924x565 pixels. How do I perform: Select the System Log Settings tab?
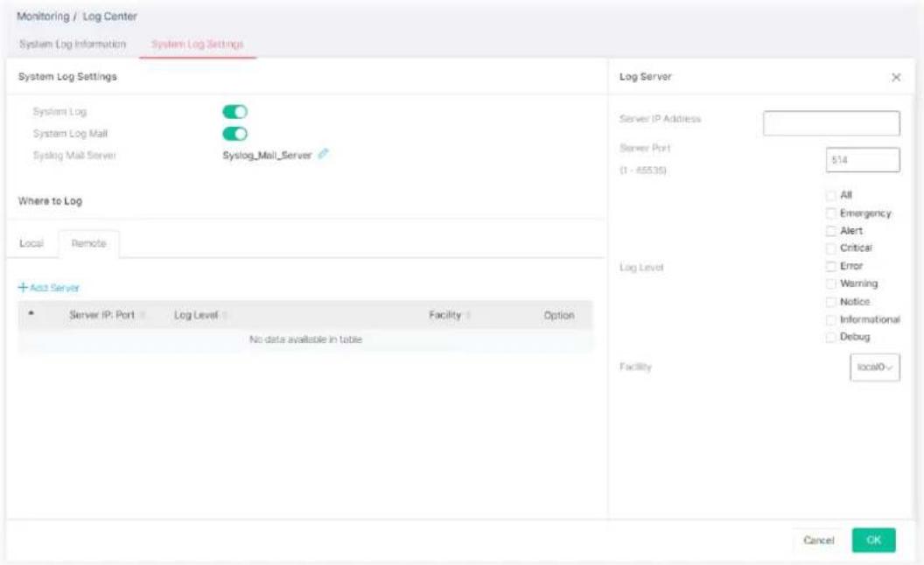[198, 45]
